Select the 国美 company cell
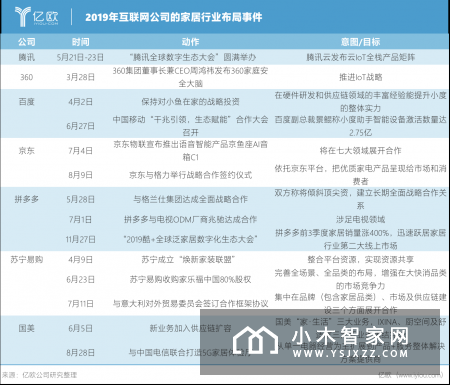Screen dimensions: 450x385 (x=27, y=328)
